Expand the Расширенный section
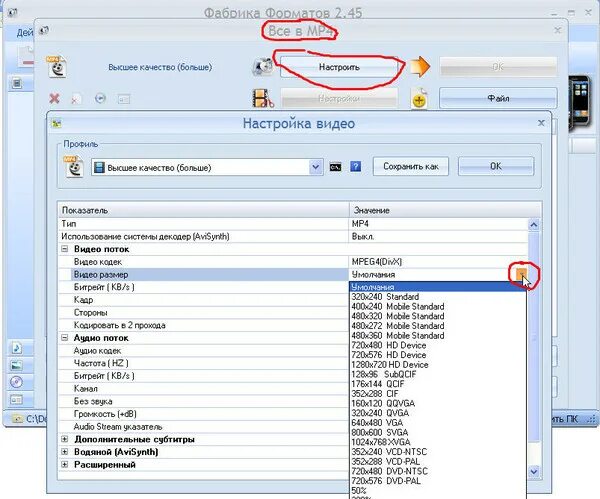This screenshot has height=499, width=600. click(x=65, y=465)
